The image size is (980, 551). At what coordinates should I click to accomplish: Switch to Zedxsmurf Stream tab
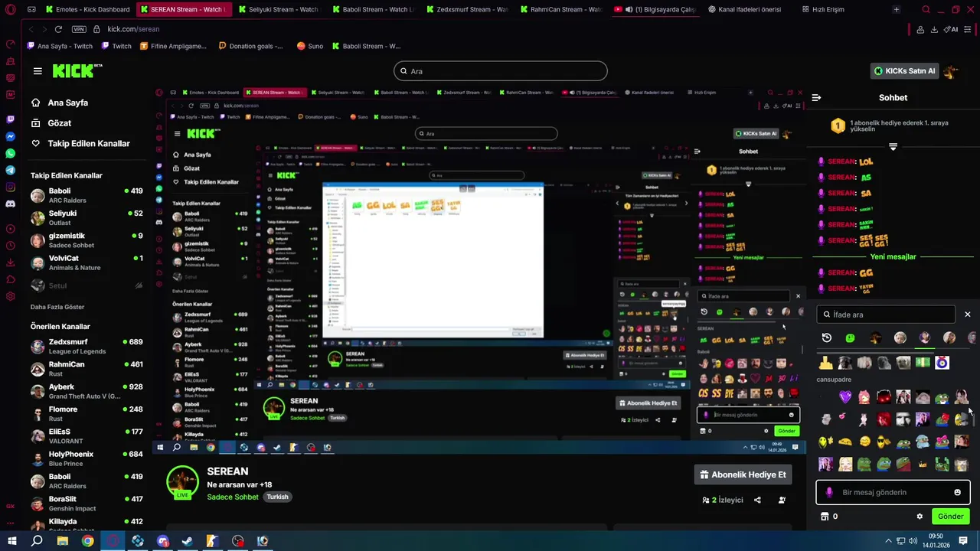tap(466, 9)
